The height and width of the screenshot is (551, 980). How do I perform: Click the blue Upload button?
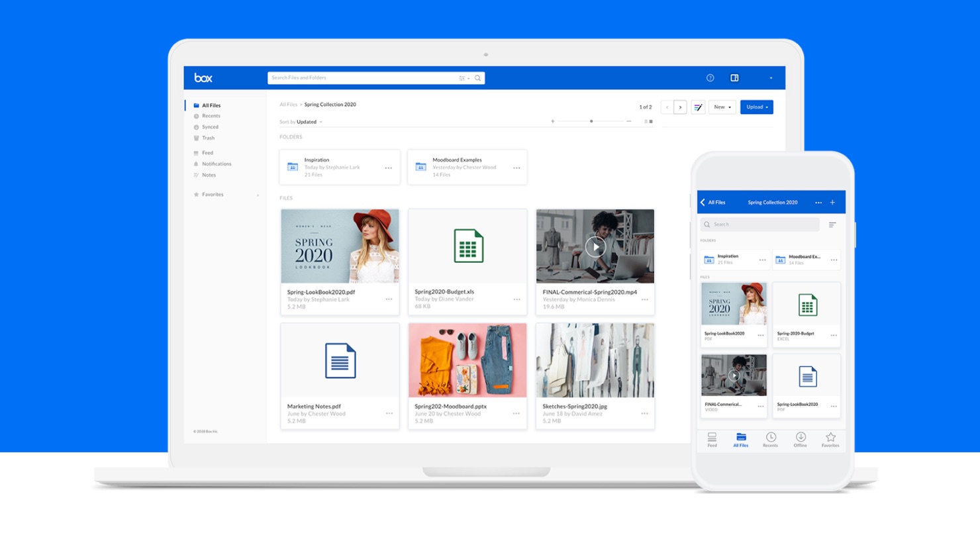click(756, 107)
